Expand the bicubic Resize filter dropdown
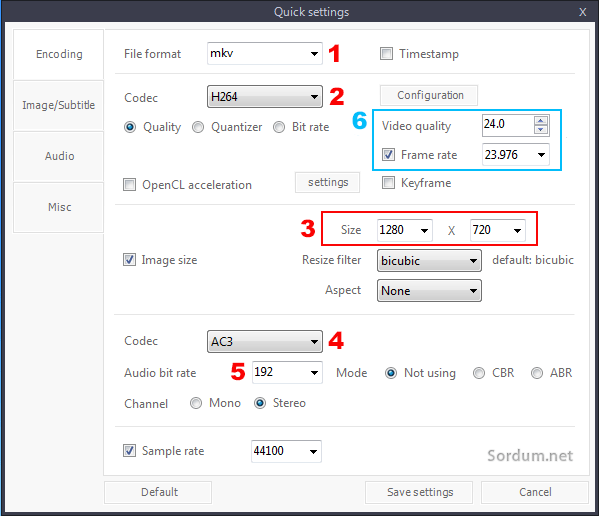 pos(429,260)
